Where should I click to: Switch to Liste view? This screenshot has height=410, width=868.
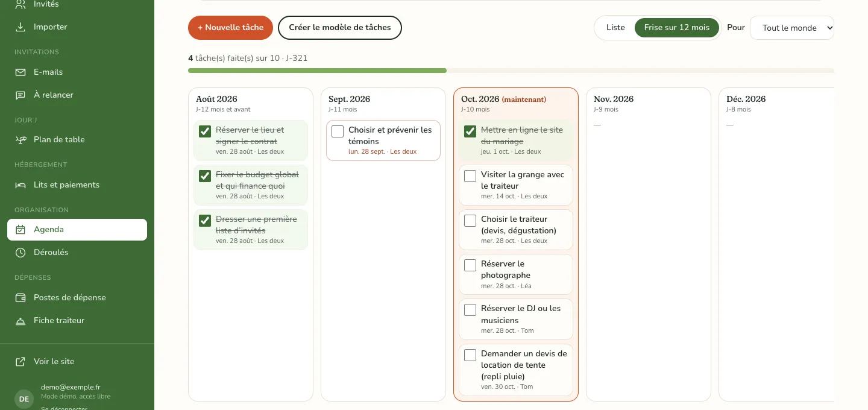(615, 28)
